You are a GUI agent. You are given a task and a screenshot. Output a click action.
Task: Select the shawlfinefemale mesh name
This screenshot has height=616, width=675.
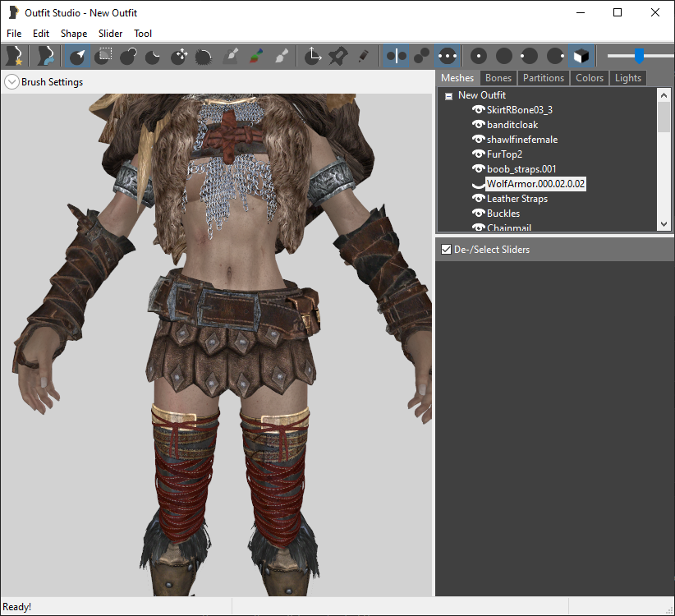click(522, 140)
